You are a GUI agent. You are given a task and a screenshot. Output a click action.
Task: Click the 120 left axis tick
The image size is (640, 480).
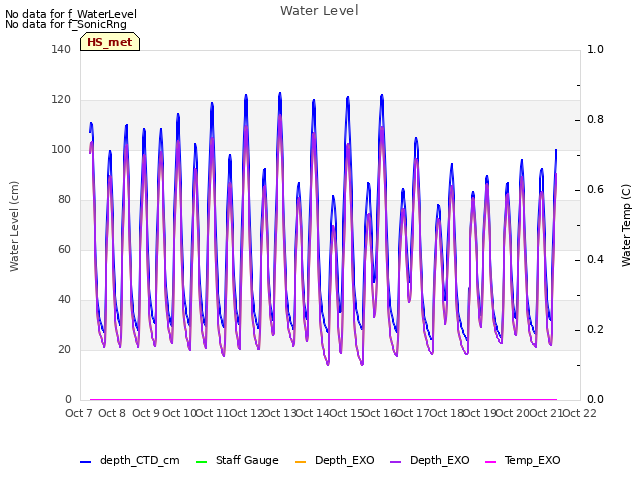click(61, 100)
